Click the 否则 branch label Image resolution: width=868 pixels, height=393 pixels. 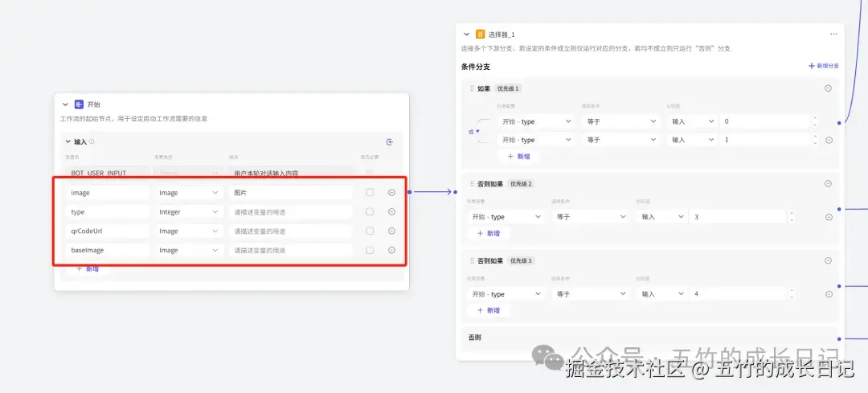click(x=474, y=337)
